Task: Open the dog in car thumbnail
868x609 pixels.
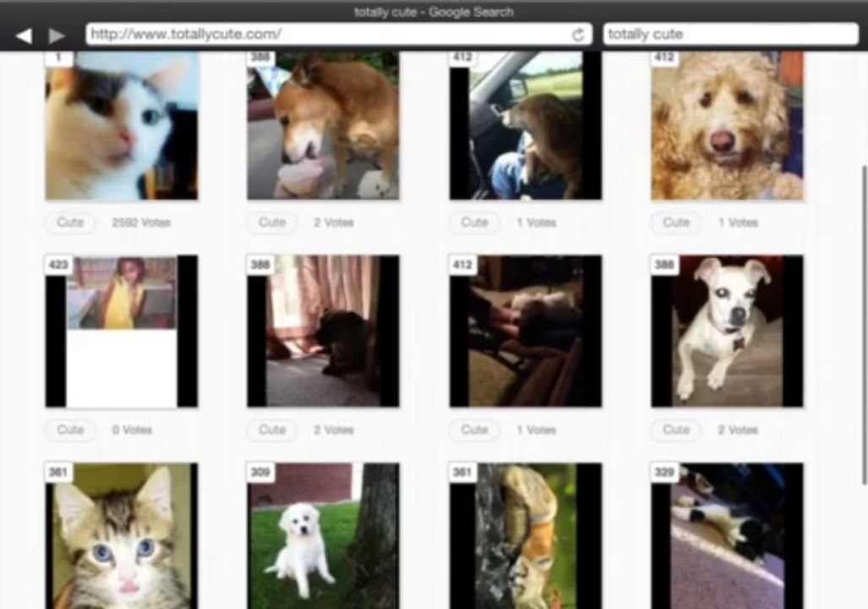Action: coord(526,126)
